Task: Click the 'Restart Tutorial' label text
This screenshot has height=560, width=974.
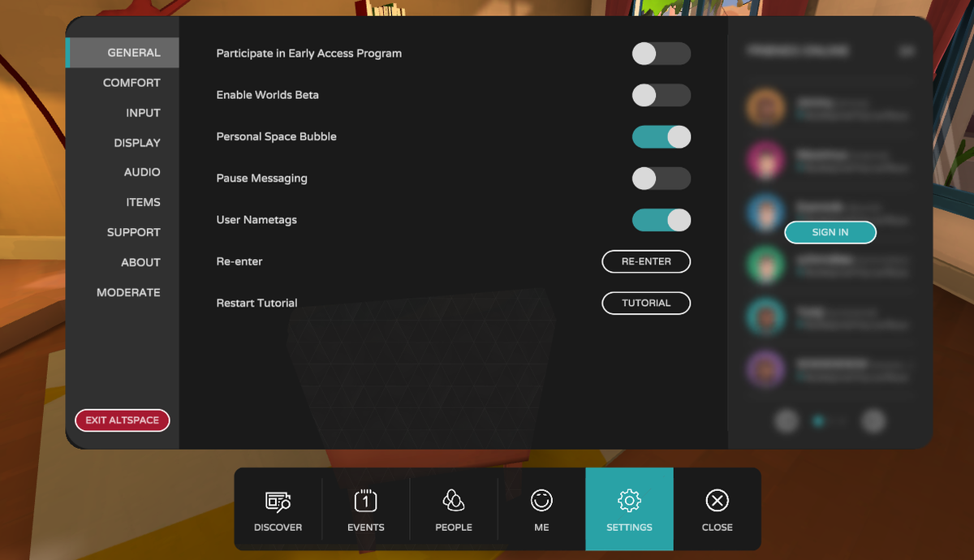Action: 256,303
